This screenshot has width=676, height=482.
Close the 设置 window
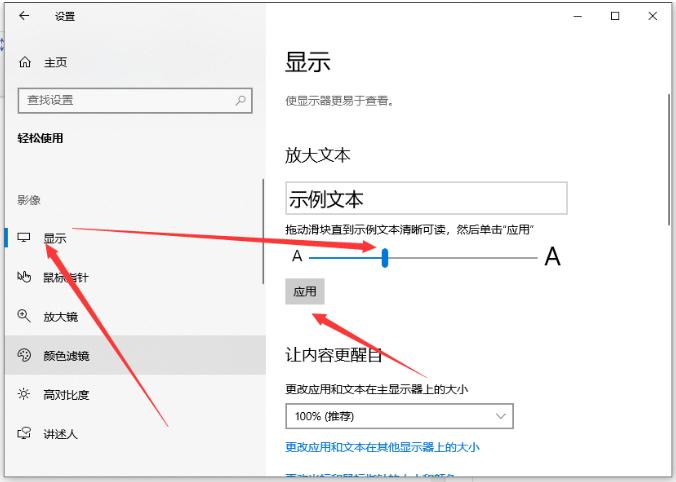(653, 16)
